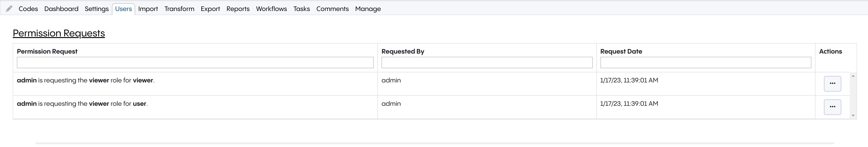Open the Tasks tab
Image resolution: width=868 pixels, height=147 pixels.
pos(301,9)
